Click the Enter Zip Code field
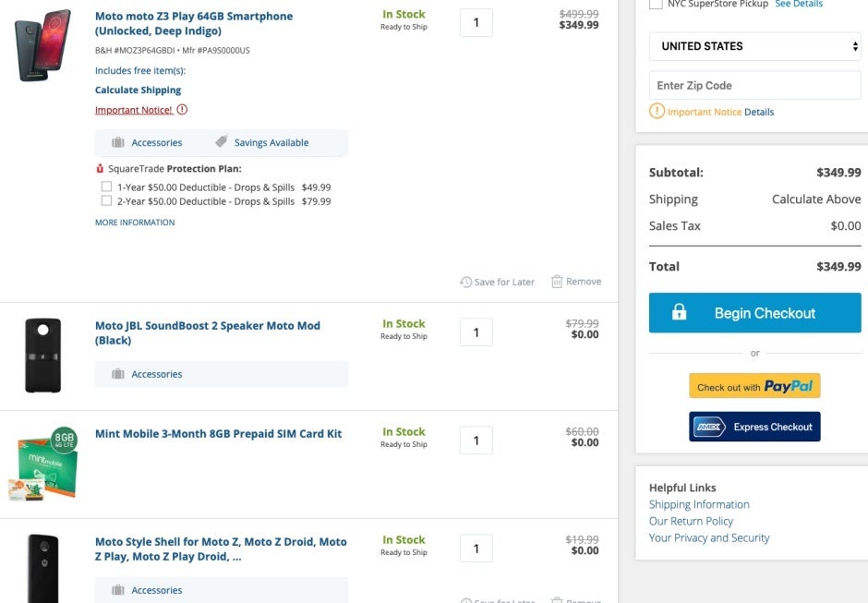Screen dimensions: 868x603 click(x=755, y=85)
